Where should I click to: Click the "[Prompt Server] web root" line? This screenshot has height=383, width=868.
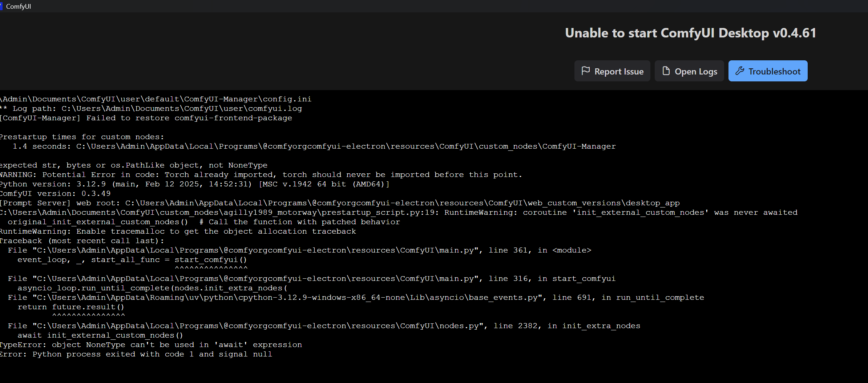pos(340,203)
